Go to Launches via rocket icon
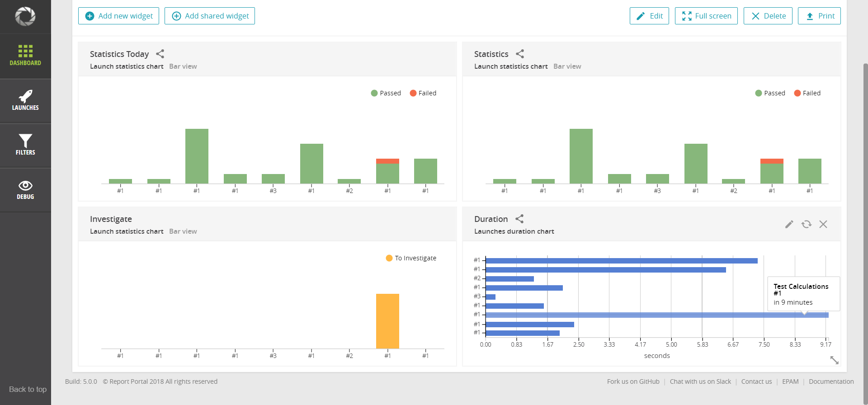 tap(25, 101)
